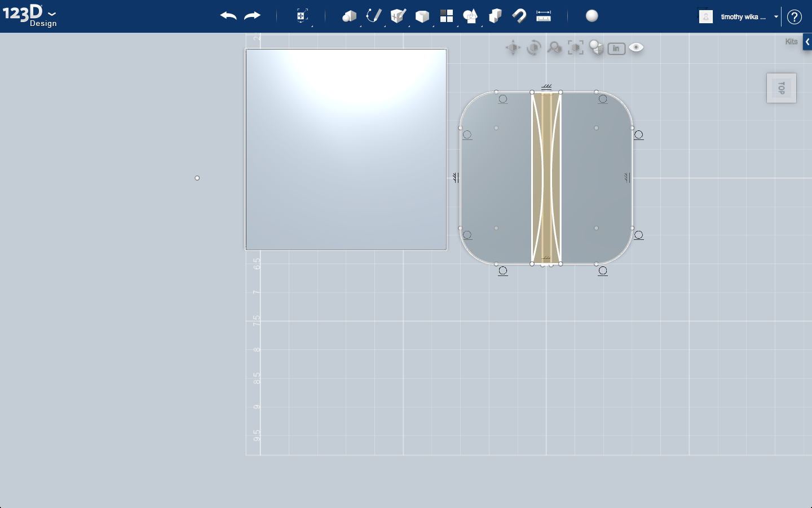812x508 pixels.
Task: Select the Measure ruler tool
Action: pos(544,16)
